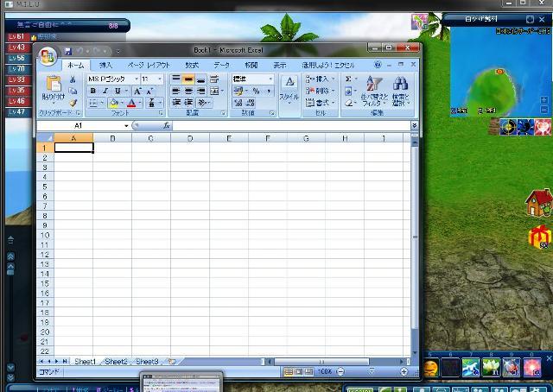Select the Sheet2 worksheet tab
553x392 pixels.
pyautogui.click(x=116, y=362)
